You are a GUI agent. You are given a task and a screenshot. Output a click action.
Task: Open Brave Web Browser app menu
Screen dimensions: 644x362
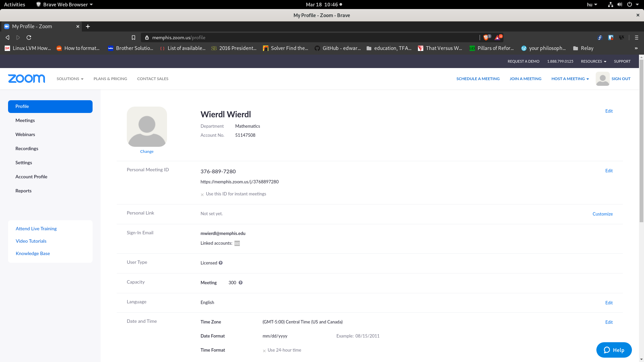(64, 4)
